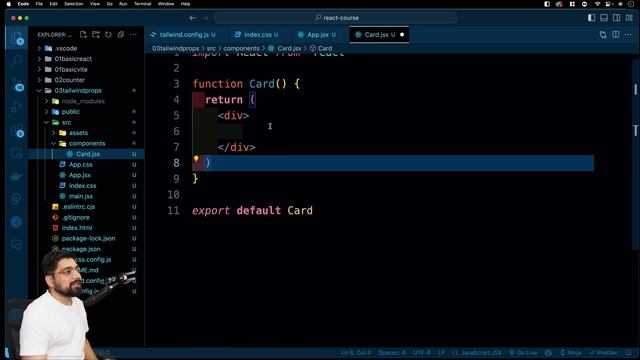Click react-course command center search box
This screenshot has width=640, height=360.
tap(336, 18)
